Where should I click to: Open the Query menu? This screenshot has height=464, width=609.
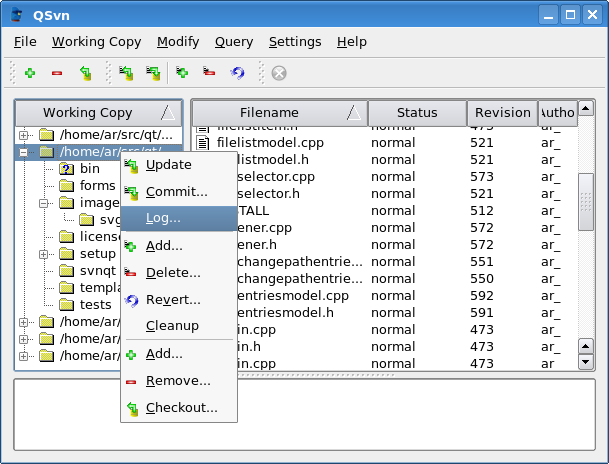pos(234,42)
